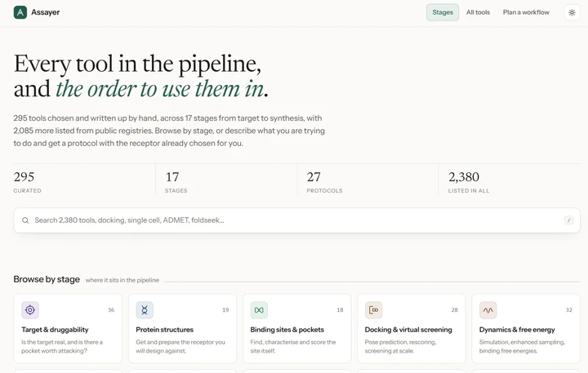Click the Binding sites & pockets icon
Viewport: 588px width, 373px height.
tap(259, 310)
